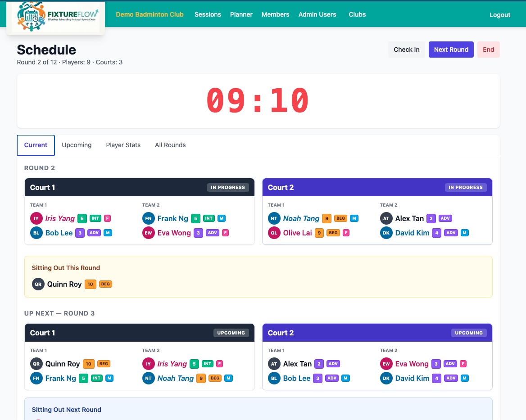The image size is (526, 420).
Task: Click Quinn Roy's BEG badge in Sitting Out
Action: click(105, 284)
